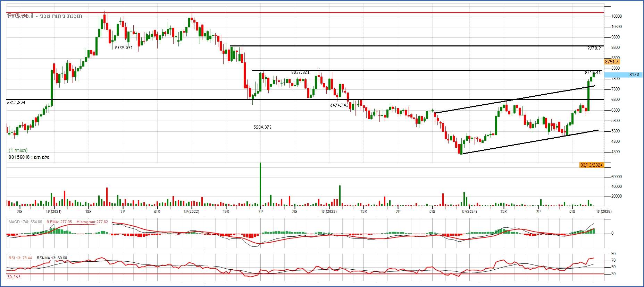The height and width of the screenshot is (287, 644).
Task: Click the tallest green volume bar
Action: (x=260, y=184)
